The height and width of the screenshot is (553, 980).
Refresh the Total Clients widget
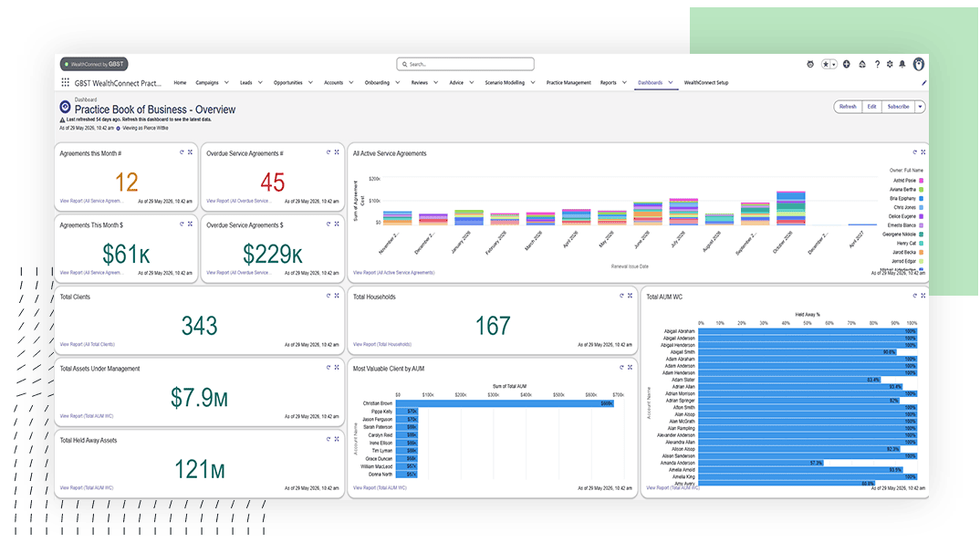[x=328, y=296]
